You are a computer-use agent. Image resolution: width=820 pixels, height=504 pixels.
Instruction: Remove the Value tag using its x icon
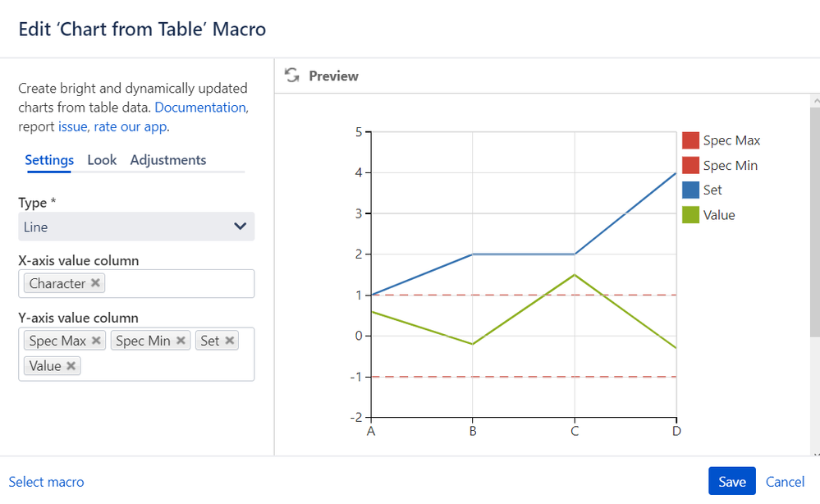click(x=71, y=366)
